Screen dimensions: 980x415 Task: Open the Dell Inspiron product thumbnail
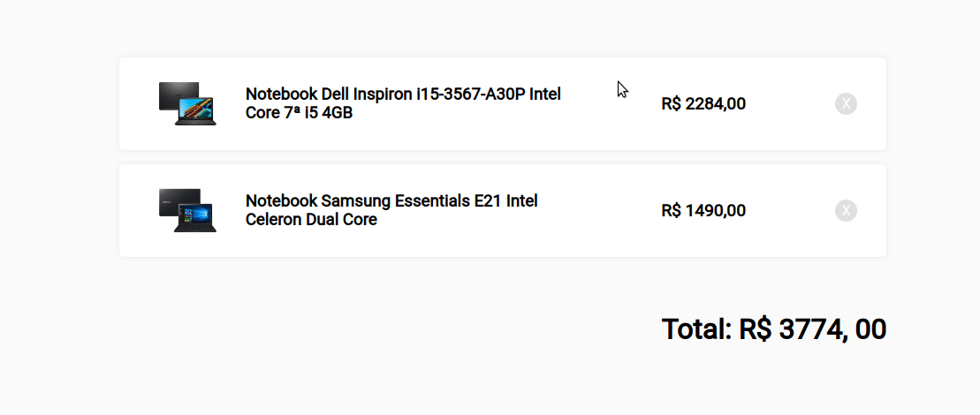point(187,103)
